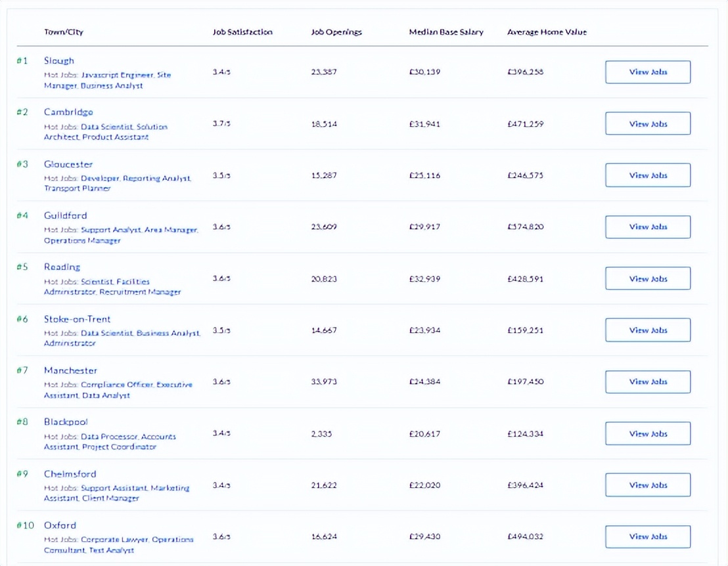The image size is (728, 566).
Task: Open the Oxford town link
Action: [60, 525]
